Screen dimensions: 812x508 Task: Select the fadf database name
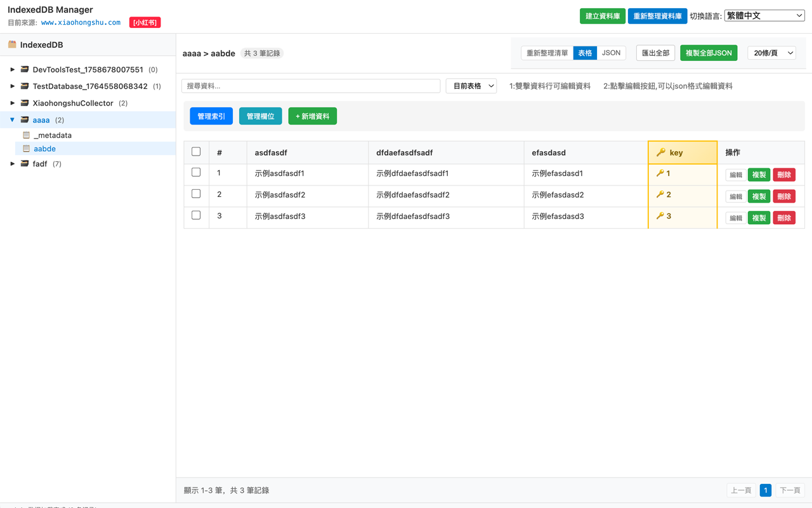40,164
